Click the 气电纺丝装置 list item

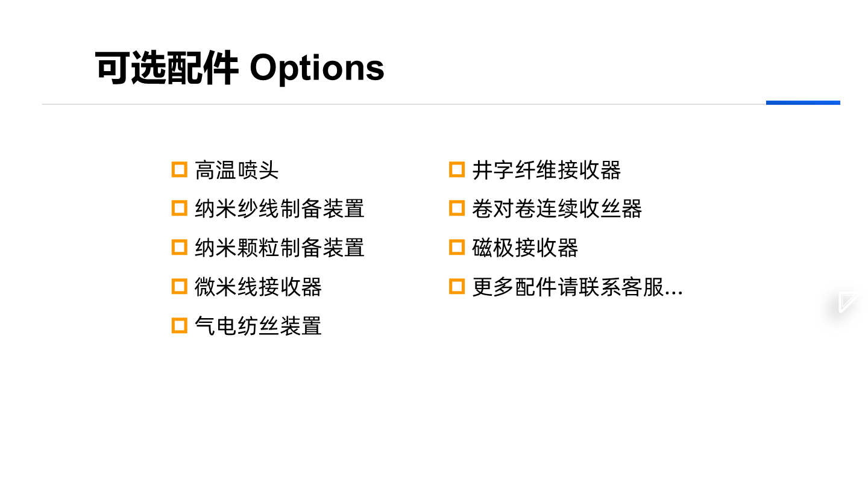pos(258,327)
